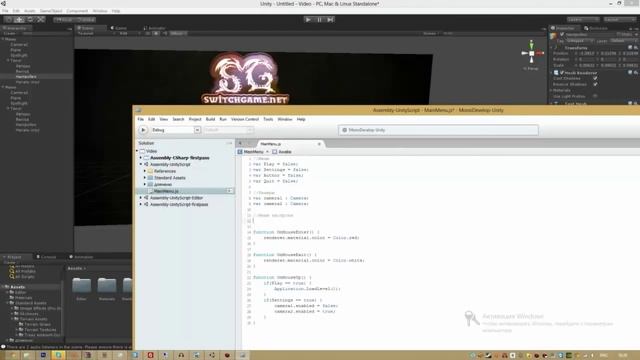Run the project in MonoDevelop
This screenshot has height=360, width=640.
point(143,130)
